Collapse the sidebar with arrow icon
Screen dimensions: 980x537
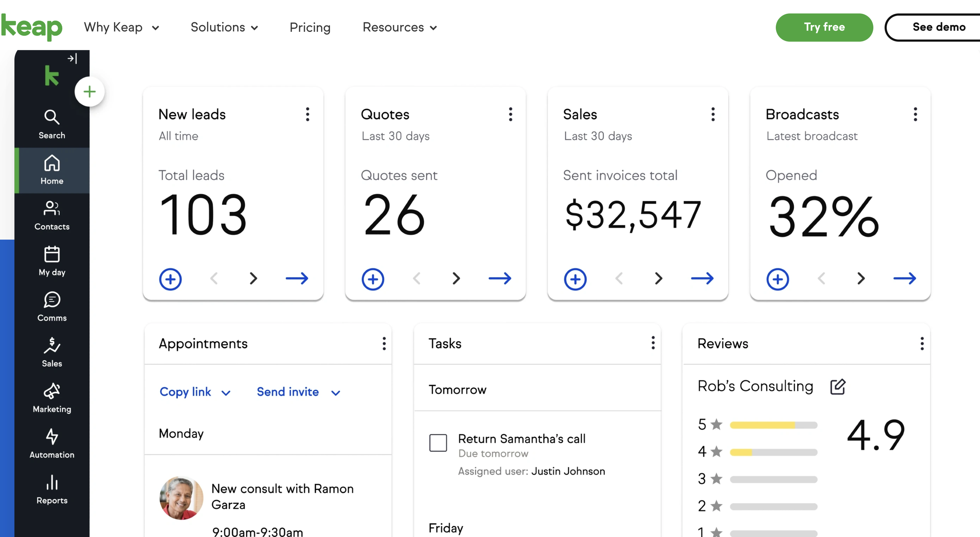pyautogui.click(x=72, y=58)
